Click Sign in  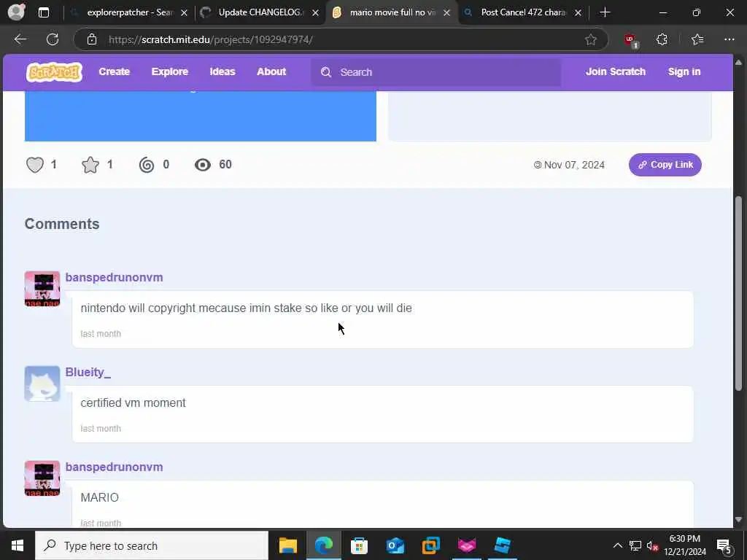[x=684, y=72]
